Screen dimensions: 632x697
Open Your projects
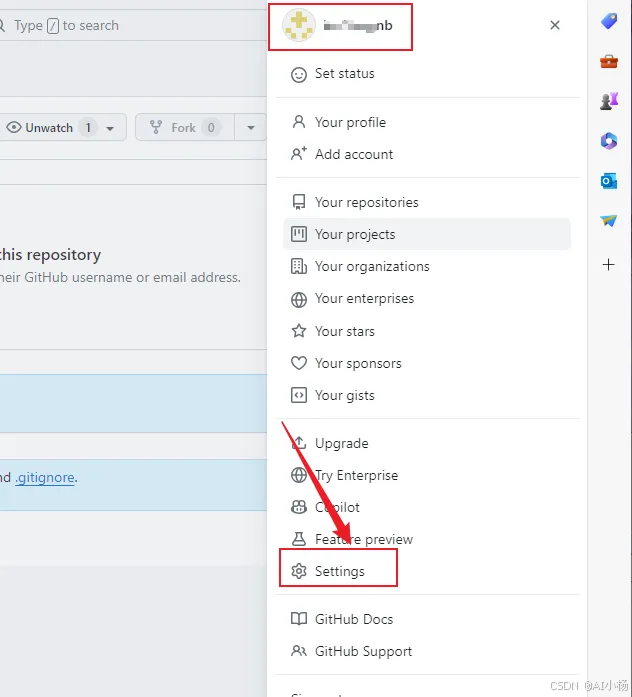click(427, 234)
